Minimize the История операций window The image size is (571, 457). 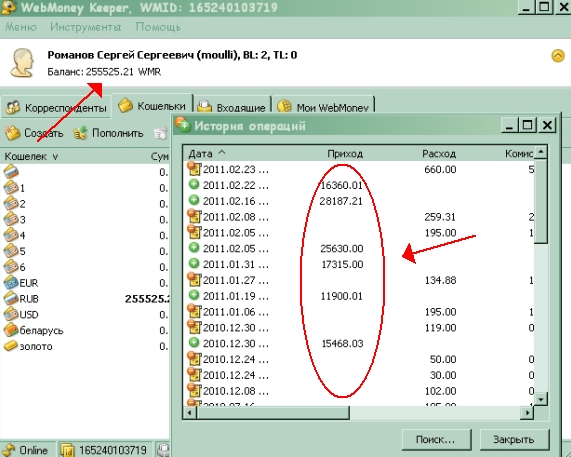(x=510, y=125)
